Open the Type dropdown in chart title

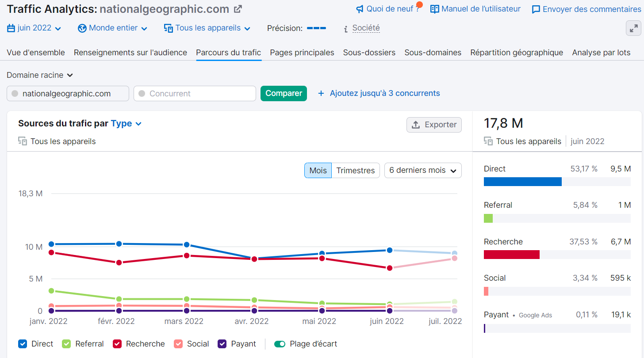[126, 124]
